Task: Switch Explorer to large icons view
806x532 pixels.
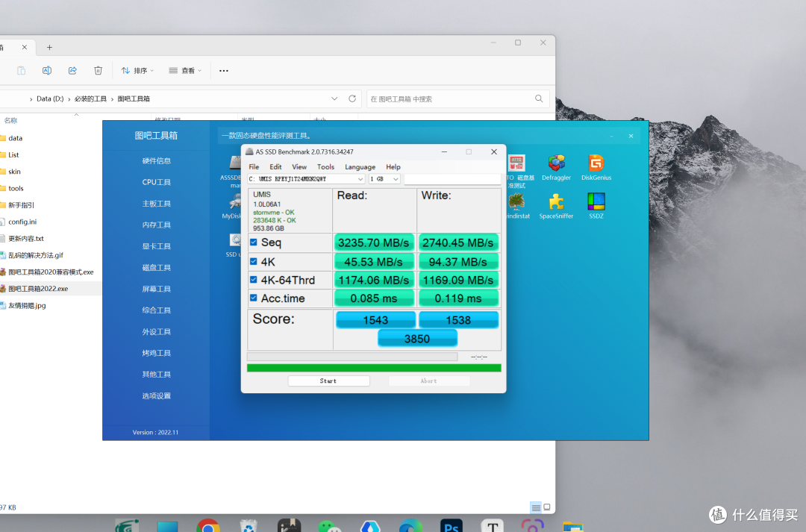Action: point(547,507)
